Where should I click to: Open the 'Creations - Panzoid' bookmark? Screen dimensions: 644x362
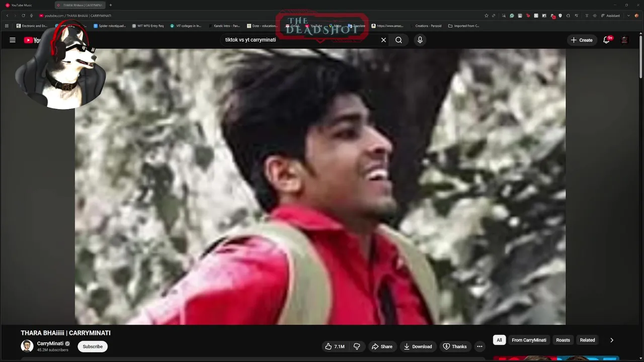coord(426,26)
